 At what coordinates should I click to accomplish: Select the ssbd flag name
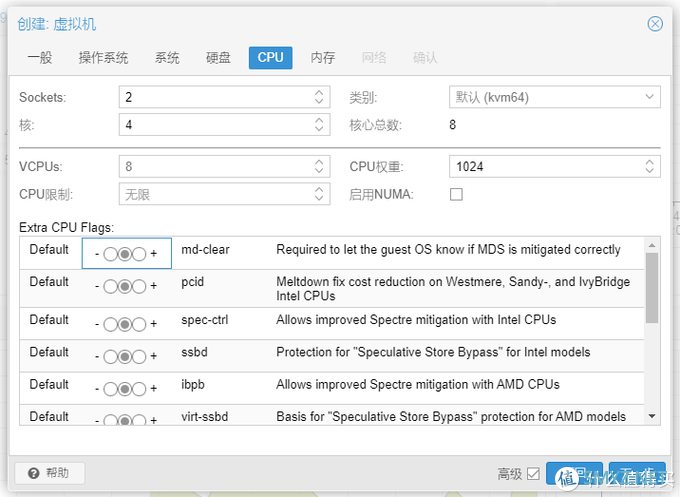[194, 352]
